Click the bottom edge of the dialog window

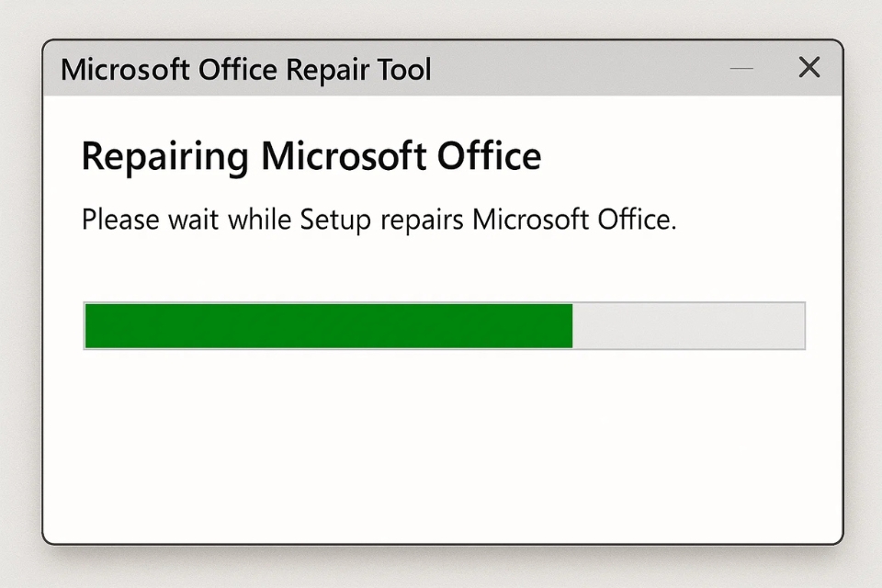[441, 543]
